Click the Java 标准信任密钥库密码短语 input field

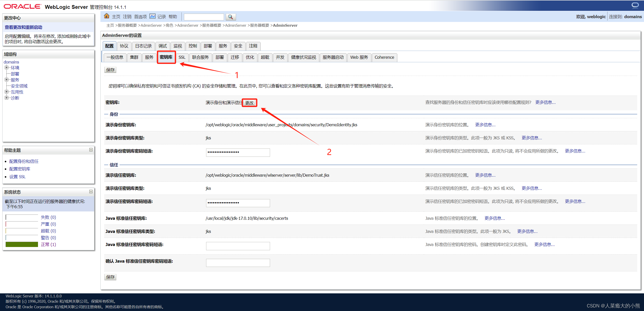[x=238, y=246]
